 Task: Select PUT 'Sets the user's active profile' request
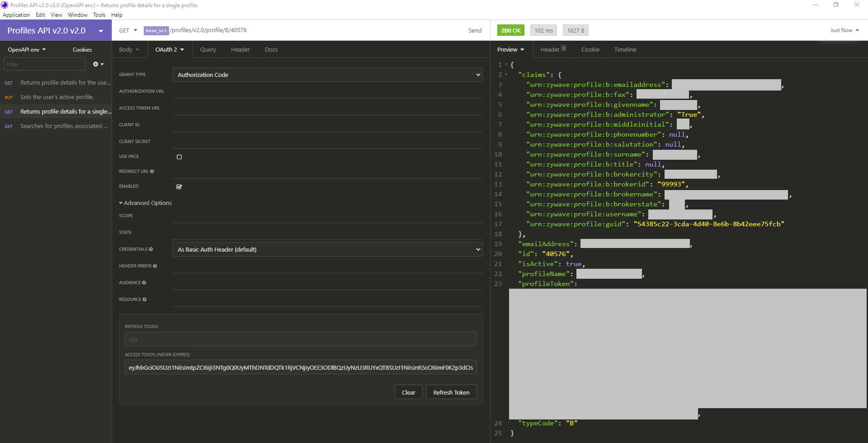56,97
